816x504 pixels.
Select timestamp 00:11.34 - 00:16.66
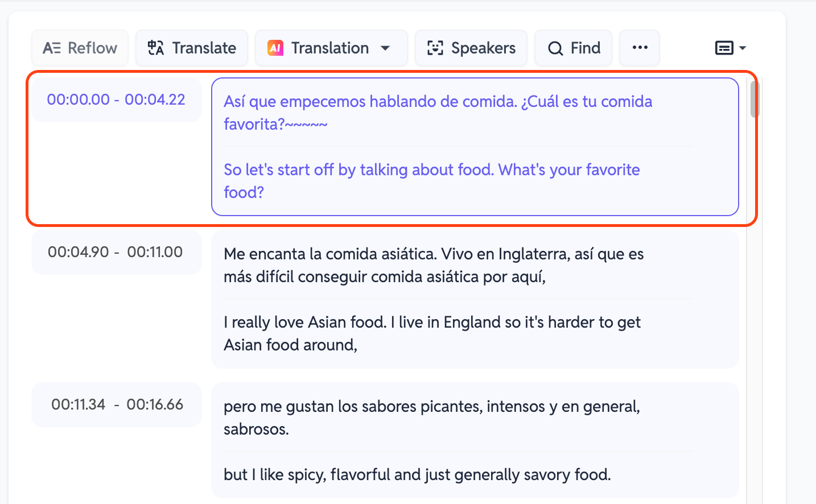pyautogui.click(x=116, y=404)
